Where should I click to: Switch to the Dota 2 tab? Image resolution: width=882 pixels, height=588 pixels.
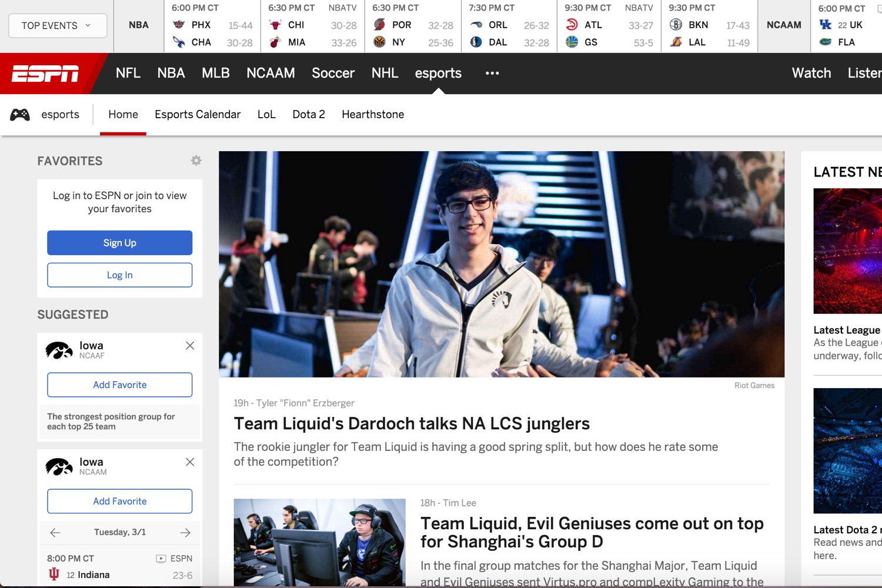[x=309, y=115]
